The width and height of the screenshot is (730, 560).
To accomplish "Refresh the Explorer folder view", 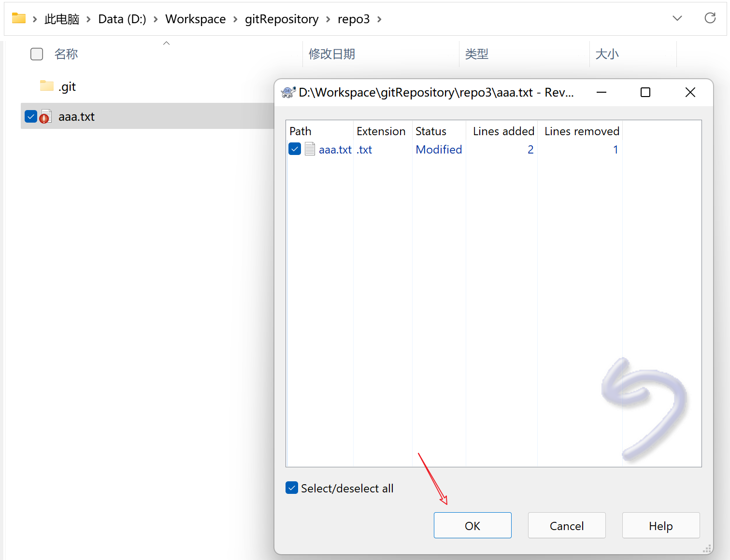I will 710,18.
